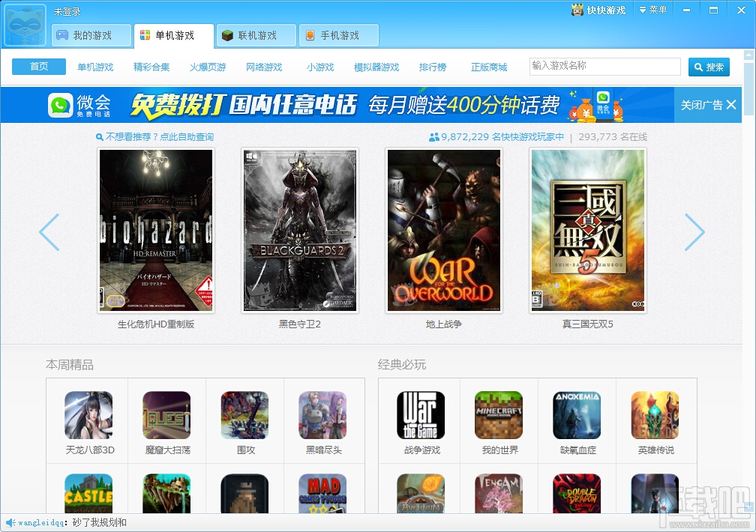Screen dimensions: 756x532
Task: Open 我的世界 Minecraft icon
Action: (499, 415)
